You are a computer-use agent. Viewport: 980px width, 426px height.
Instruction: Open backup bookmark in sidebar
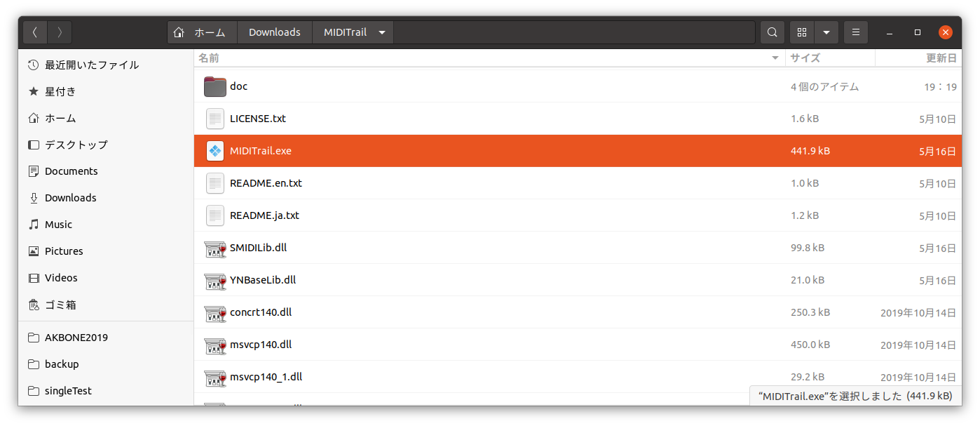(106, 364)
